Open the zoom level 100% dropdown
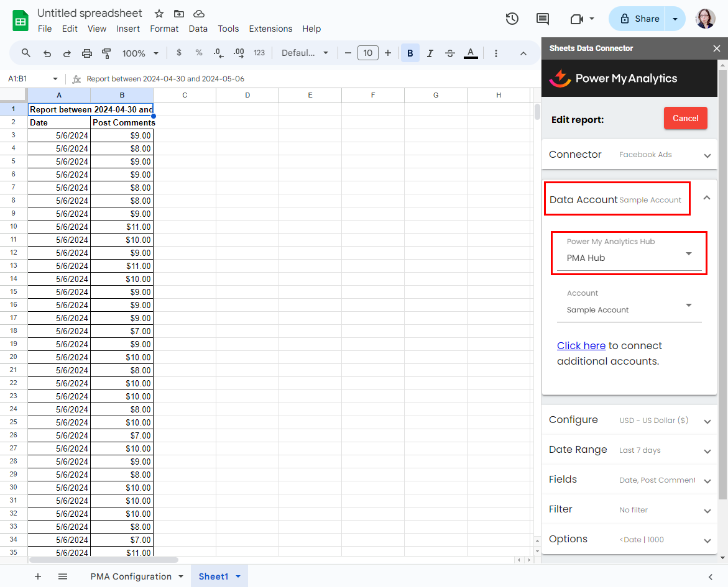The image size is (728, 587). pyautogui.click(x=141, y=53)
